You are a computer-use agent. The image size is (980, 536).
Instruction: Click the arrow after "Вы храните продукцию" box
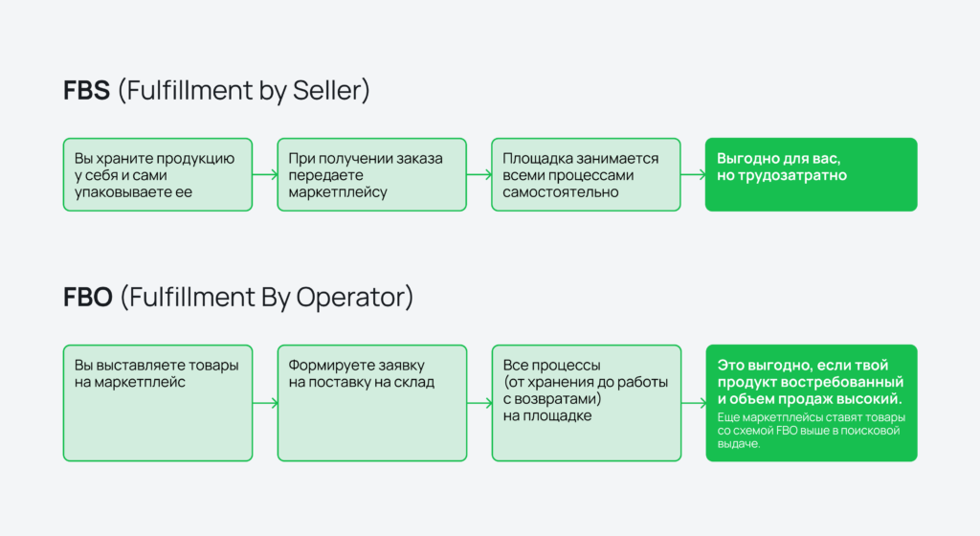point(265,175)
